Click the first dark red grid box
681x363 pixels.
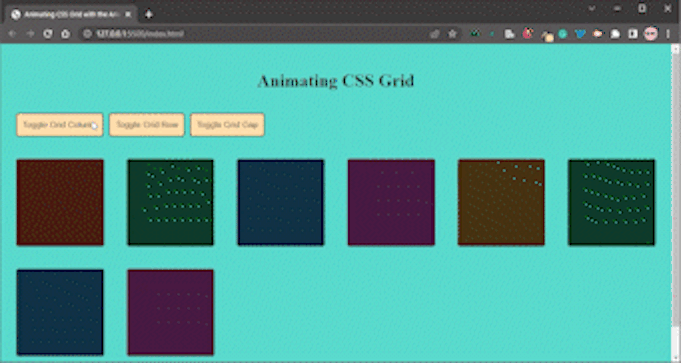[x=60, y=202]
